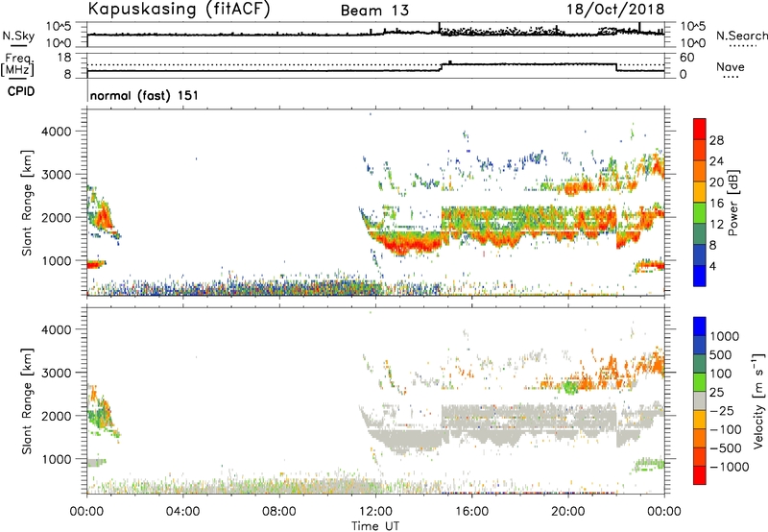The height and width of the screenshot is (532, 768).
Task: Click the 1000 velocity colorbar value
Action: (725, 336)
